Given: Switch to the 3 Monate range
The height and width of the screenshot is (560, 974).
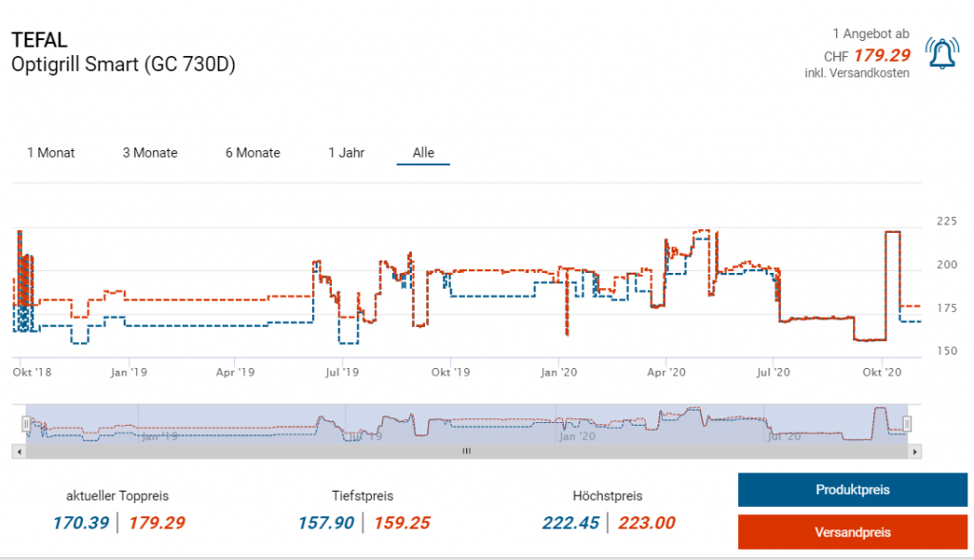Looking at the screenshot, I should coord(150,152).
